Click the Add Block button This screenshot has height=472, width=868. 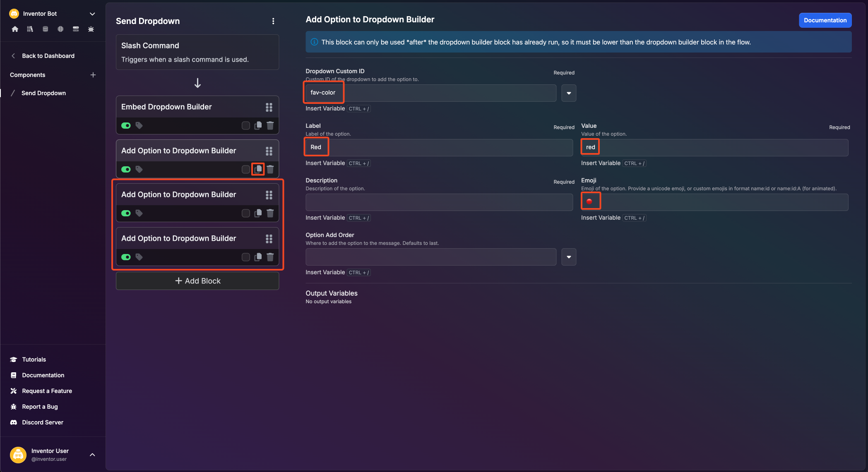[x=197, y=281]
